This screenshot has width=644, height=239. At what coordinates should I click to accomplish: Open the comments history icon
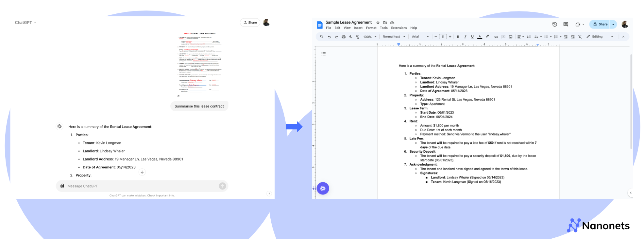pos(566,24)
